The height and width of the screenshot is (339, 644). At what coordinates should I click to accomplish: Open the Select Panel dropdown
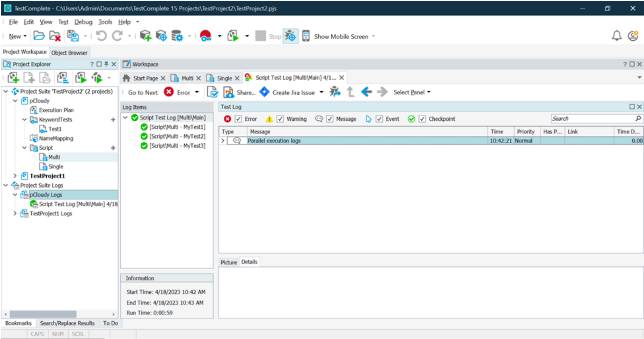(411, 92)
